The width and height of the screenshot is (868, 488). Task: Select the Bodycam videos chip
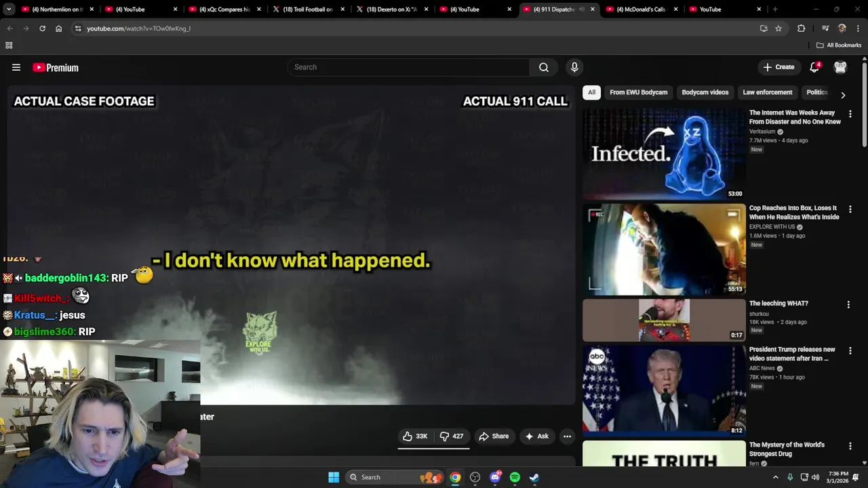point(705,92)
